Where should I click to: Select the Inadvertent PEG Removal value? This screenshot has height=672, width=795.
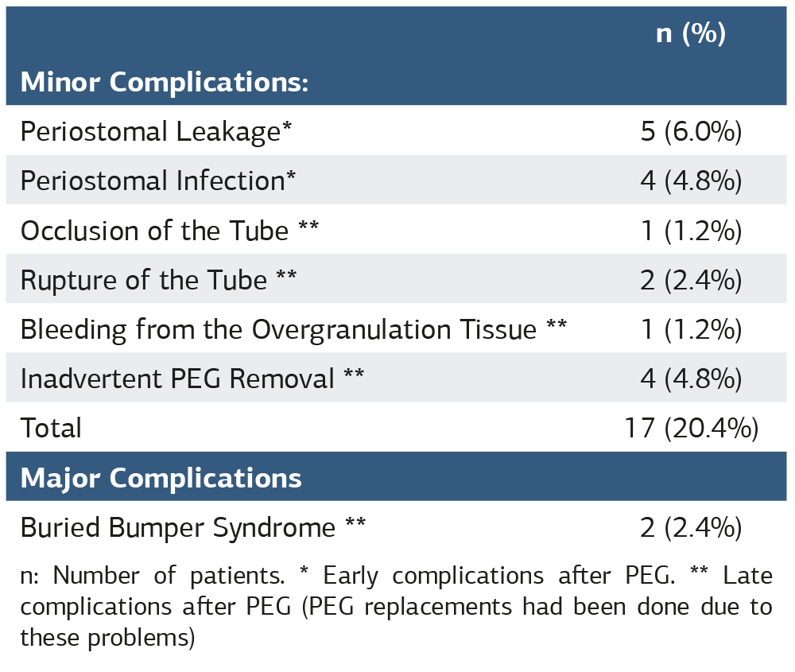pyautogui.click(x=690, y=379)
